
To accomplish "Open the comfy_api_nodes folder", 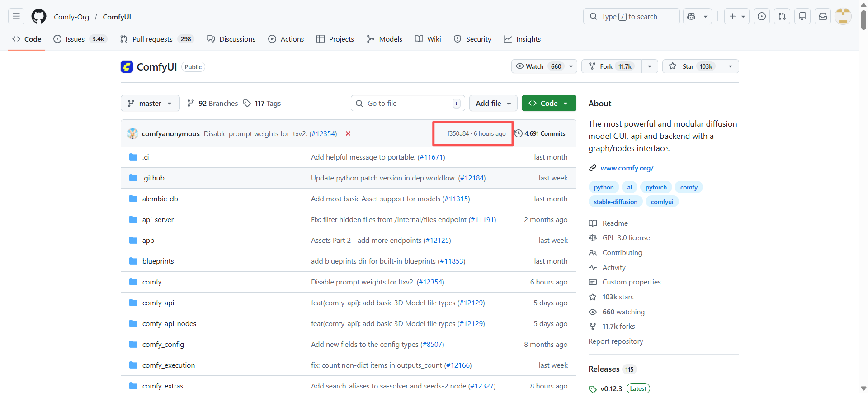I will (169, 323).
